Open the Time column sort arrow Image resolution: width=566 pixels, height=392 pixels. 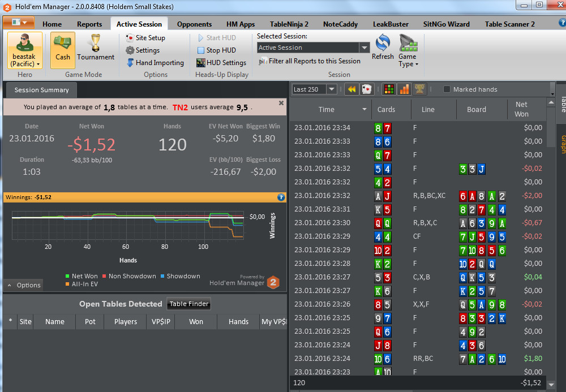pos(364,110)
